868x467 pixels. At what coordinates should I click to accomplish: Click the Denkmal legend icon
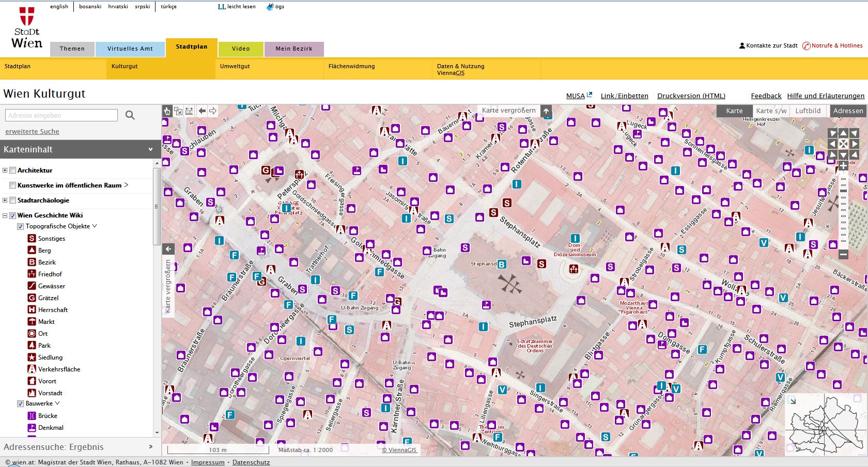[x=32, y=427]
